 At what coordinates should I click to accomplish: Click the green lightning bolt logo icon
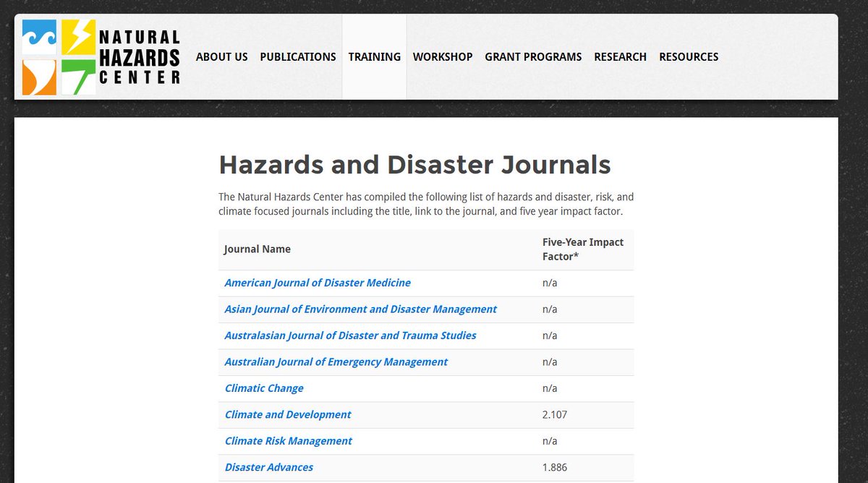(x=80, y=77)
